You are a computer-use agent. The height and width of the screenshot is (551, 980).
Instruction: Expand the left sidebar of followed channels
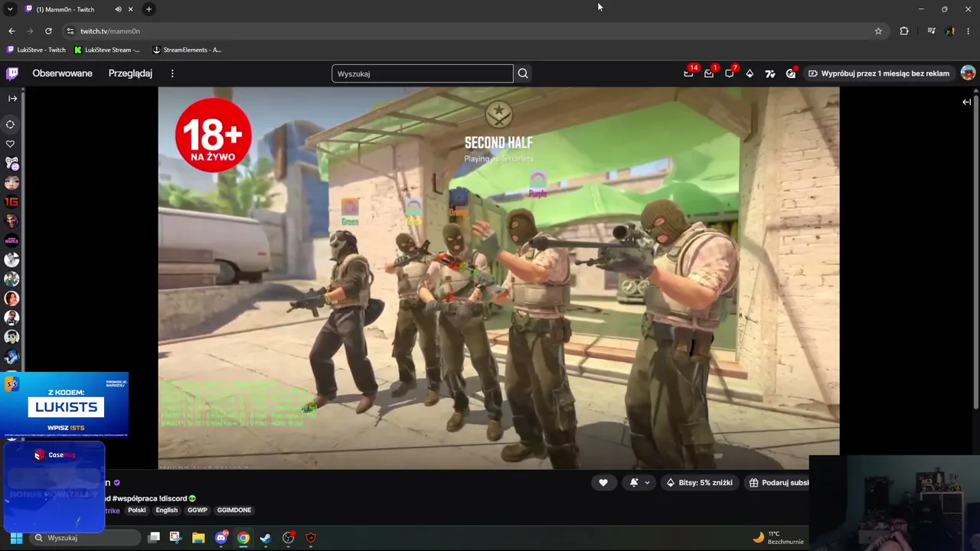click(12, 98)
